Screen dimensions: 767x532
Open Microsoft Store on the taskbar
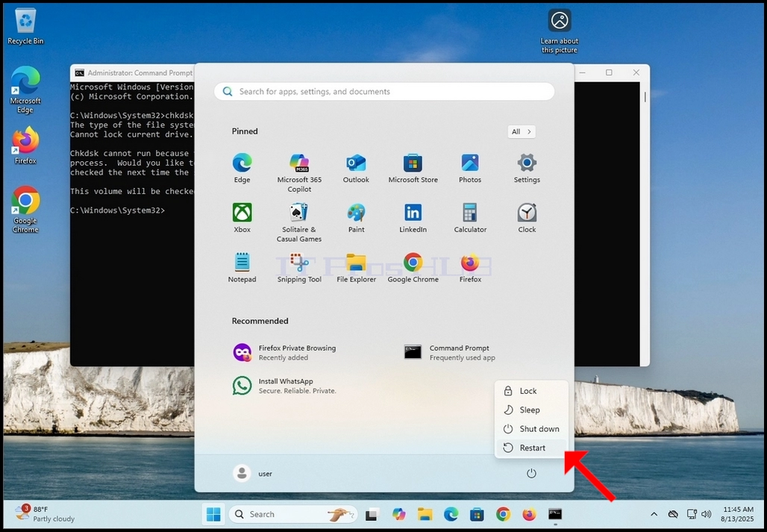click(x=477, y=514)
